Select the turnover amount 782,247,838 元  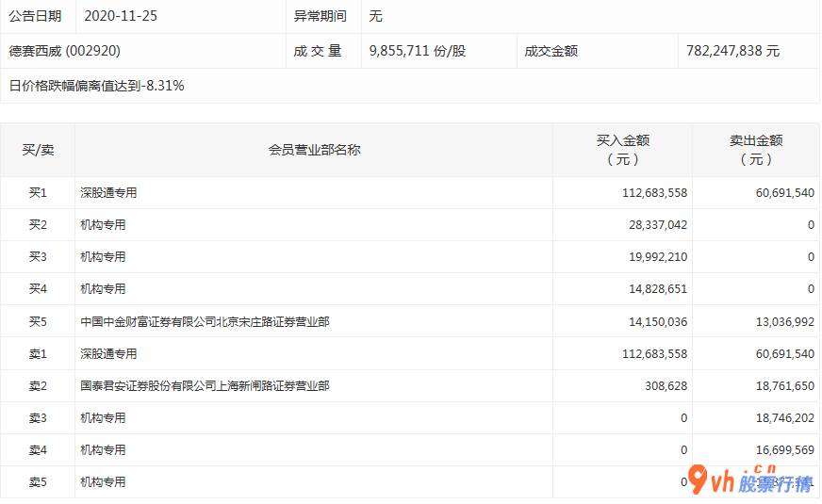coord(732,51)
